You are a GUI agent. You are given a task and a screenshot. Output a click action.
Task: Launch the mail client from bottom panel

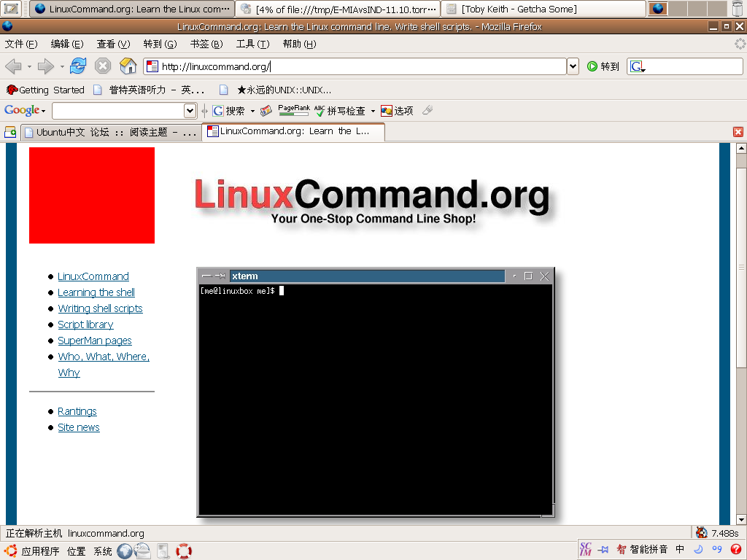click(x=142, y=551)
